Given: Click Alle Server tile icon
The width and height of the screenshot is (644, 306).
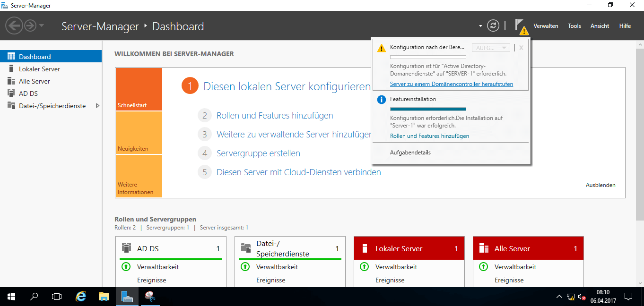Looking at the screenshot, I should click(x=484, y=248).
